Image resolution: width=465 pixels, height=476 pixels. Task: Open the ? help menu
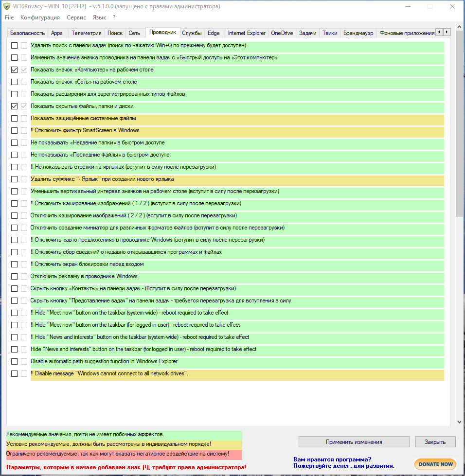click(x=114, y=18)
